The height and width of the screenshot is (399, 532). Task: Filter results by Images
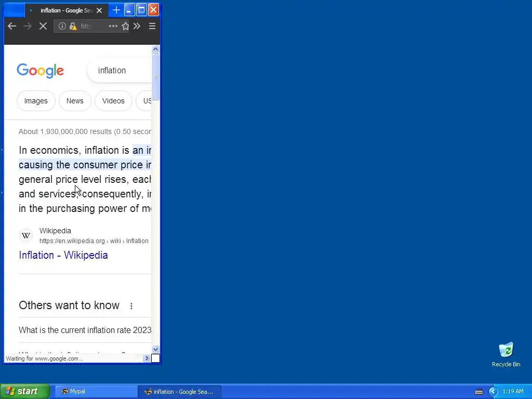coord(36,101)
